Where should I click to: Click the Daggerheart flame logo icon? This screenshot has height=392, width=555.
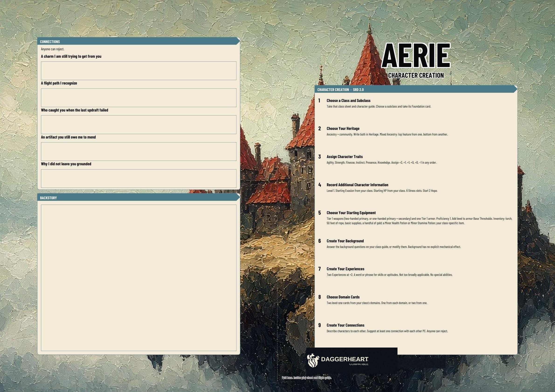coord(313,361)
